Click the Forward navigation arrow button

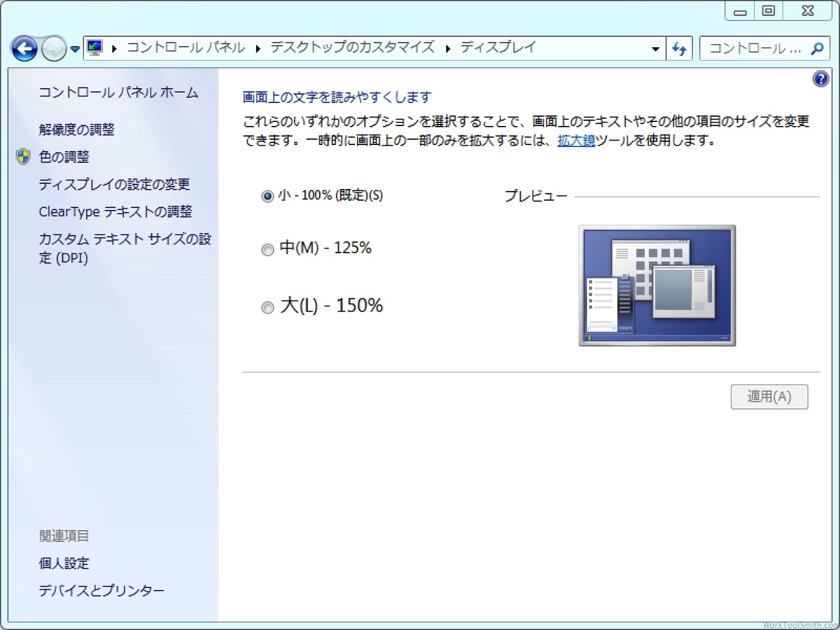(53, 49)
